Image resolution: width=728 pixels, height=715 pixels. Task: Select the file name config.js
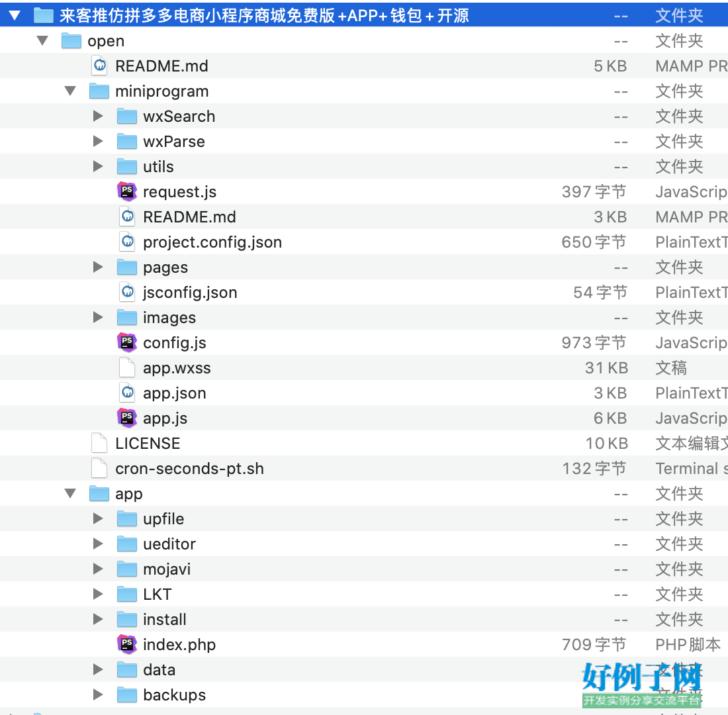point(175,343)
